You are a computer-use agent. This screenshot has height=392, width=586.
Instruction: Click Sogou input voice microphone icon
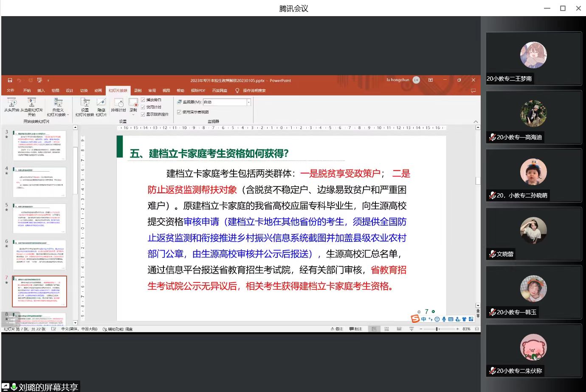[444, 319]
